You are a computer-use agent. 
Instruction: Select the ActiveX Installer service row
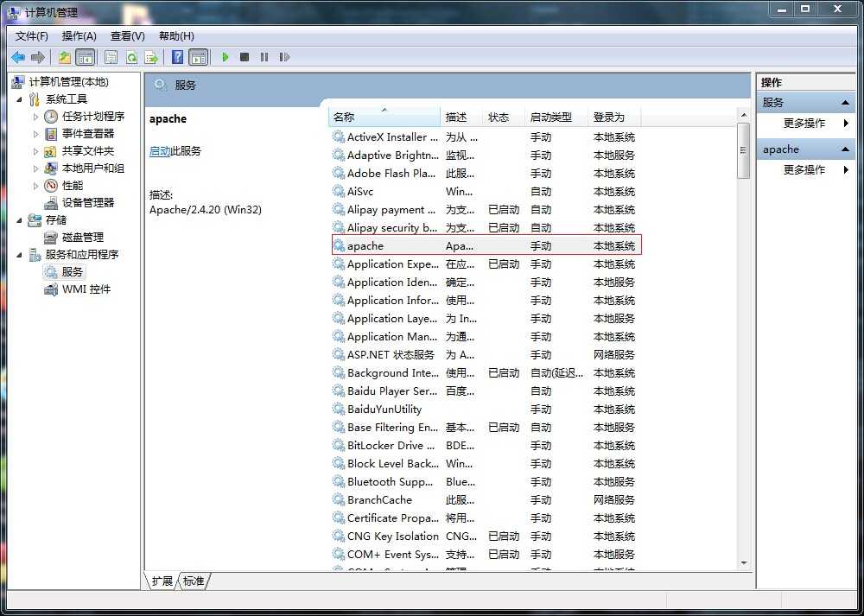[486, 137]
